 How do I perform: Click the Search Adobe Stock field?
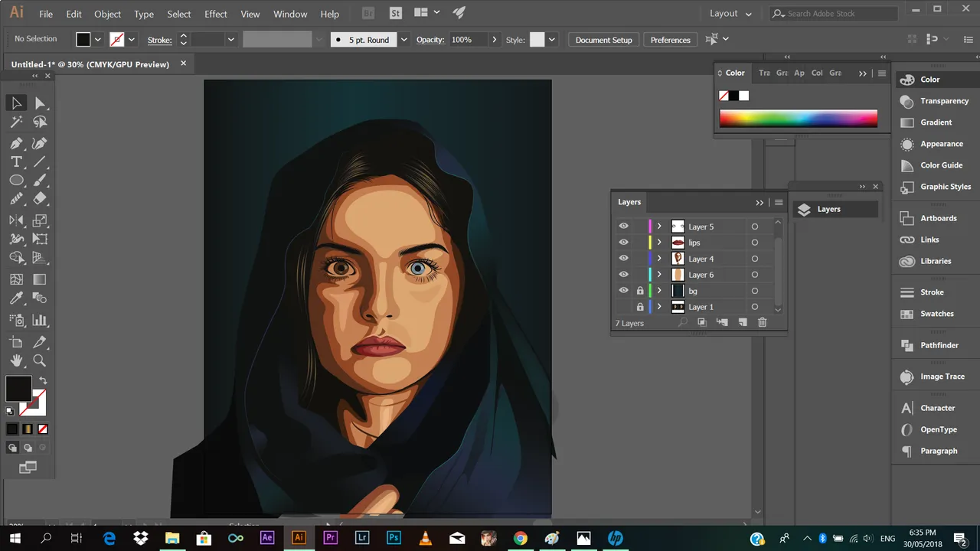click(834, 14)
